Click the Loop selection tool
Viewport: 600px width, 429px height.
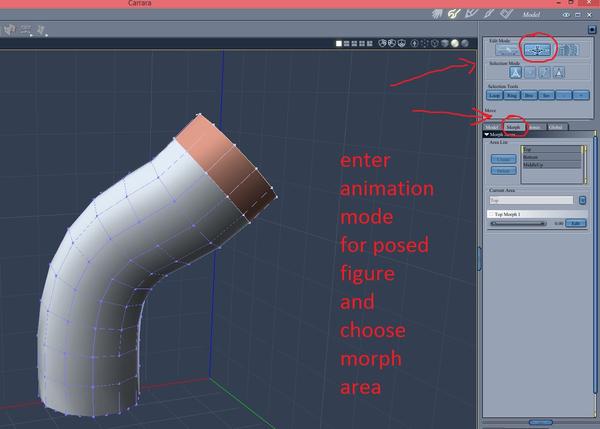coord(494,95)
